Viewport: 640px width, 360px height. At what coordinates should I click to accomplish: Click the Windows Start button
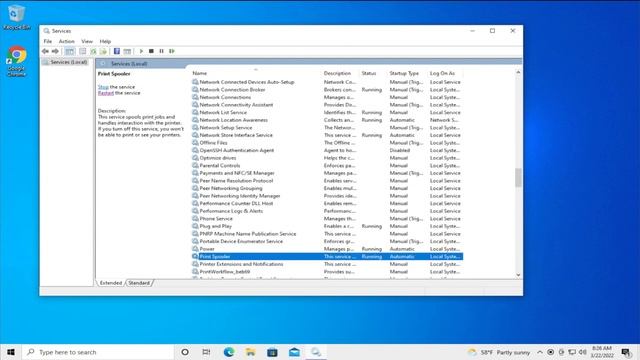point(11,352)
